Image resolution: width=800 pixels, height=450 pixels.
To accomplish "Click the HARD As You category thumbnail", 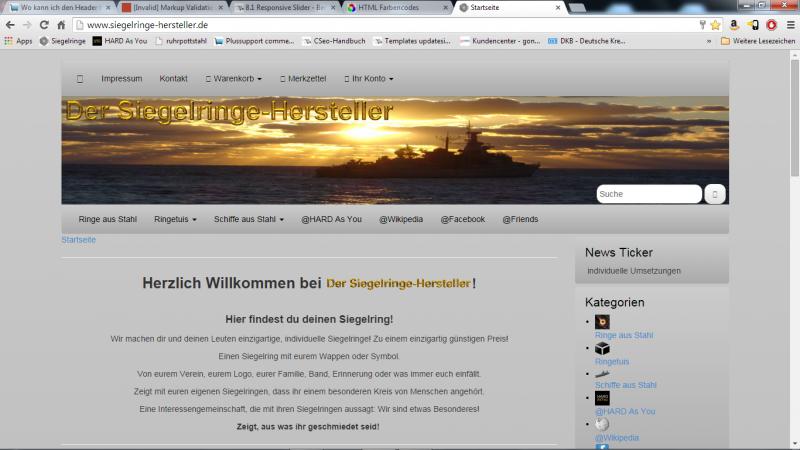I will pyautogui.click(x=602, y=398).
